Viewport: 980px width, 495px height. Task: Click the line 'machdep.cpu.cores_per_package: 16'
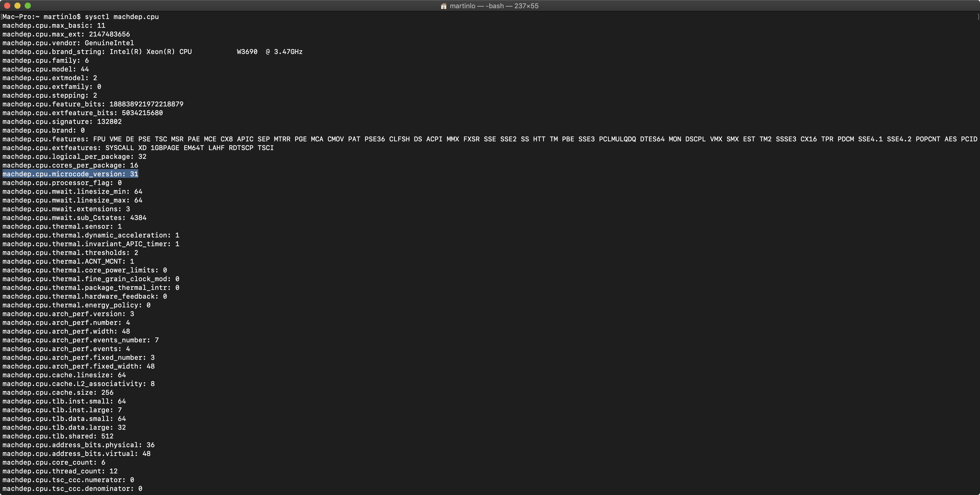[70, 165]
